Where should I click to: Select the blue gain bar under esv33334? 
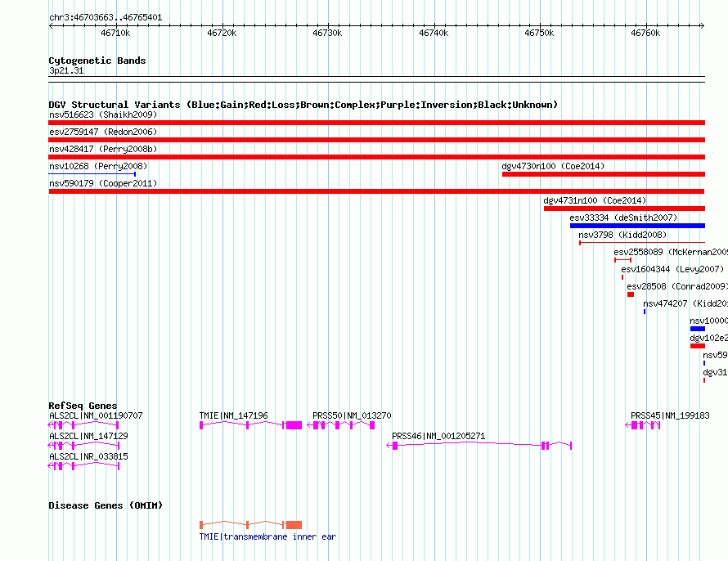637,226
